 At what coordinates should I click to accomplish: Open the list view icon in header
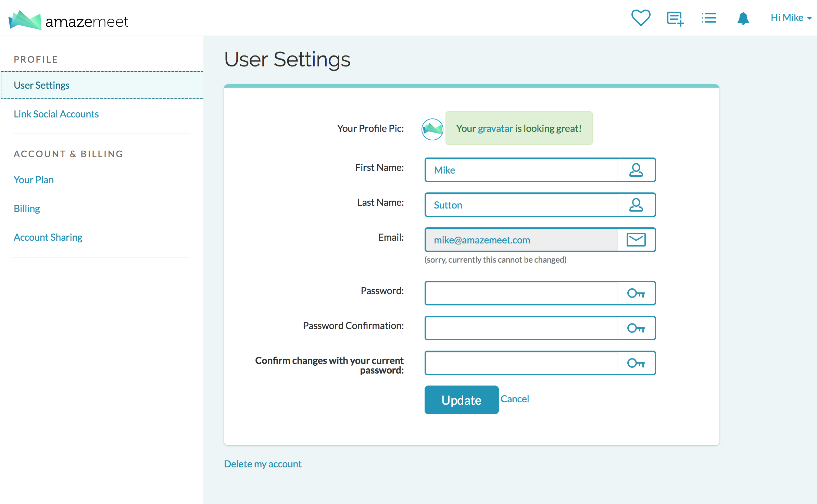(709, 18)
